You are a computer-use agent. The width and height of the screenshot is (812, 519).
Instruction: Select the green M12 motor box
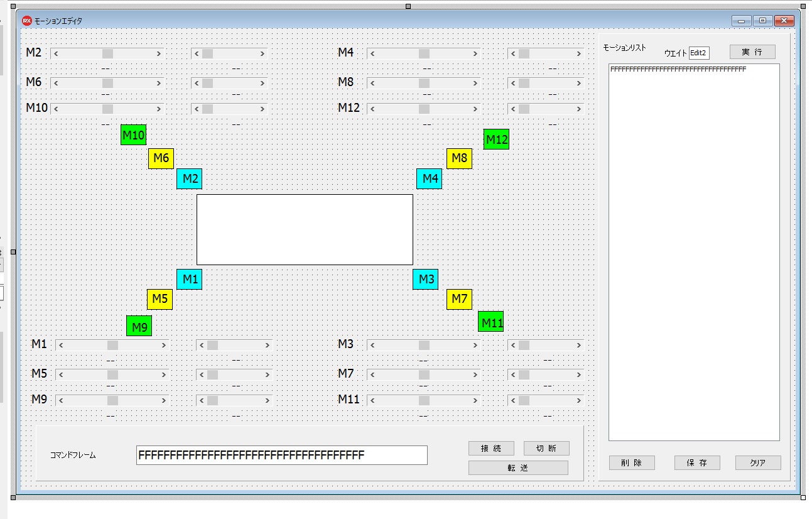coord(496,139)
